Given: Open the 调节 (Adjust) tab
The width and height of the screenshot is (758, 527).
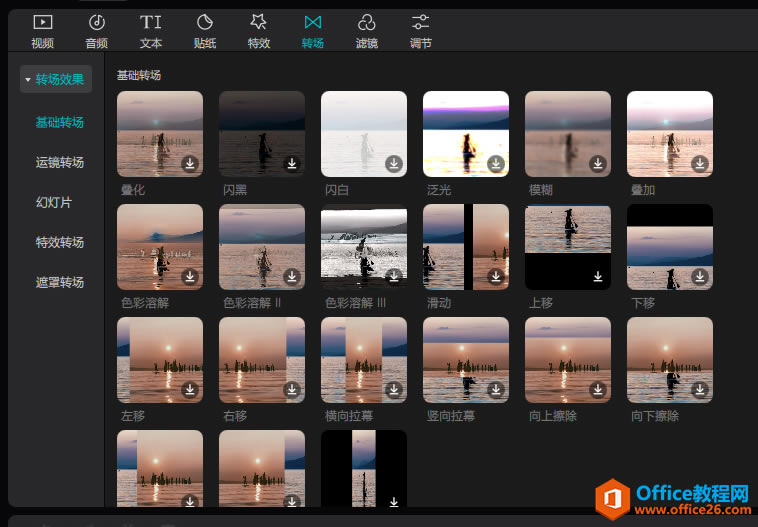Looking at the screenshot, I should (421, 32).
